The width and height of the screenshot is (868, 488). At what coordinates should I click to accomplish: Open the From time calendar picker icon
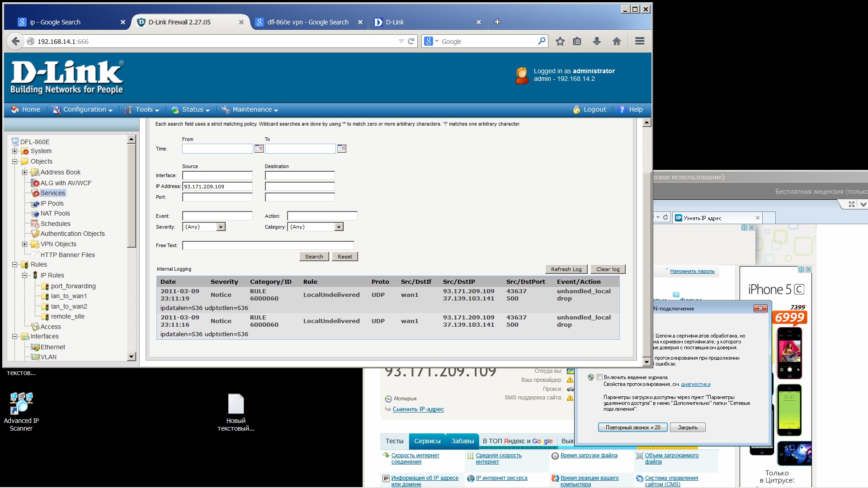pos(259,149)
